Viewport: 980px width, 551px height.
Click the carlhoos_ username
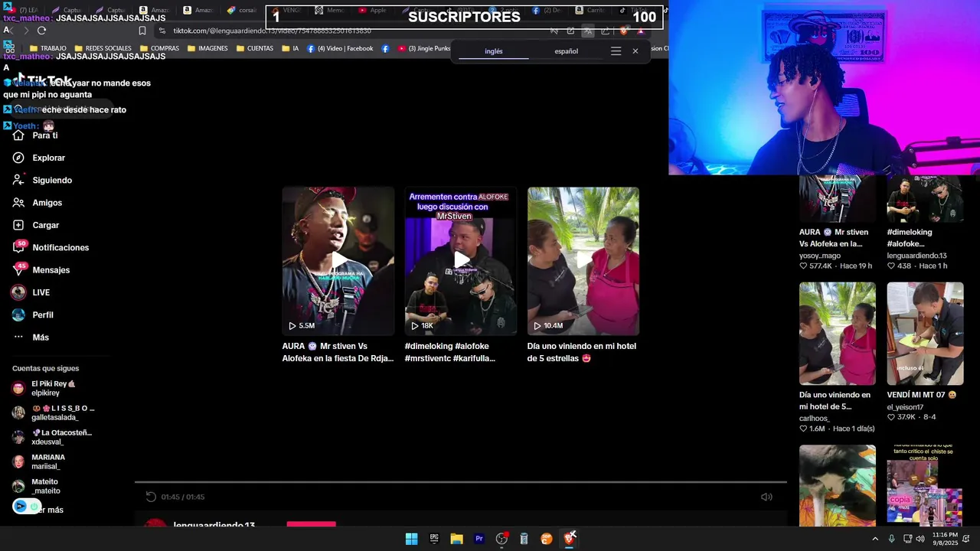click(x=814, y=419)
